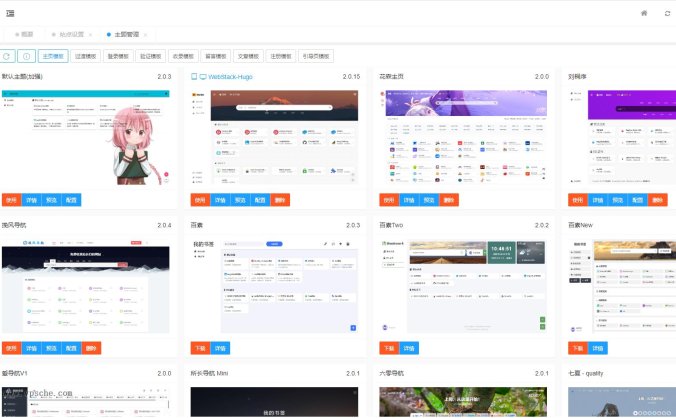The image size is (676, 418).
Task: Click 预览 on the WebStack-Hugo card
Action: [240, 200]
